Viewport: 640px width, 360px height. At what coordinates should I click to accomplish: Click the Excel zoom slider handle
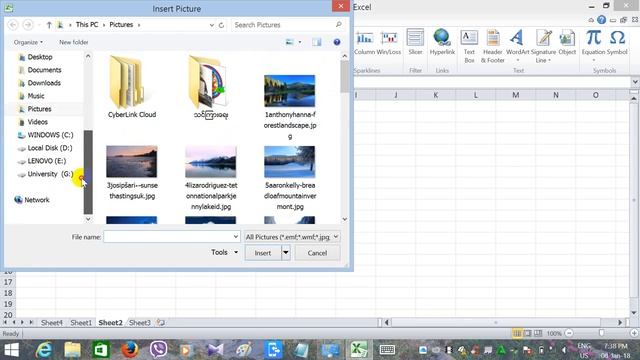tap(601, 333)
